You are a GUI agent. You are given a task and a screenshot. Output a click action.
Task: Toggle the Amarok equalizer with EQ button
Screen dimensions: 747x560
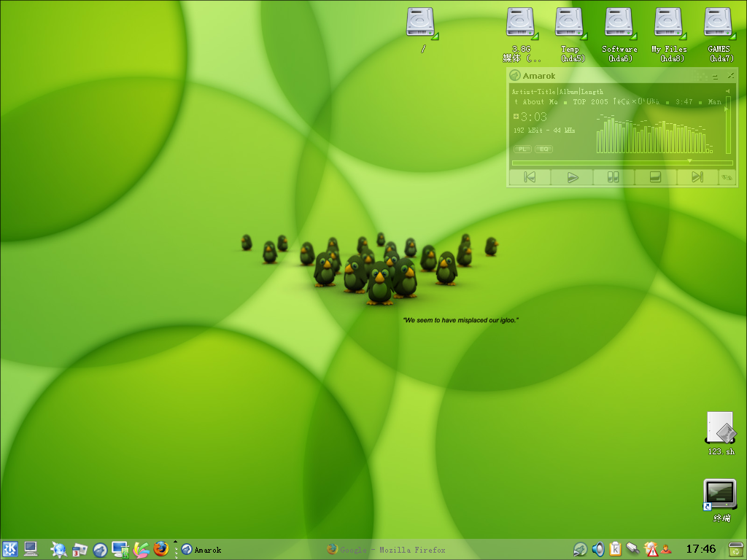point(543,149)
